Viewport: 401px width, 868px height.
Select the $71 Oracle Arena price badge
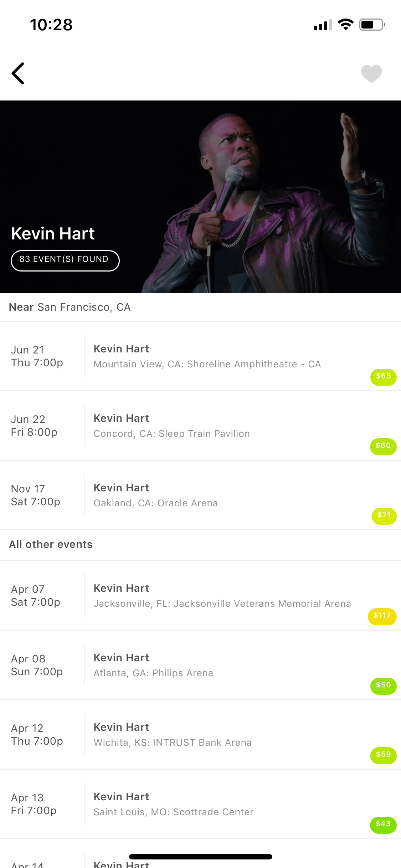[x=384, y=516]
